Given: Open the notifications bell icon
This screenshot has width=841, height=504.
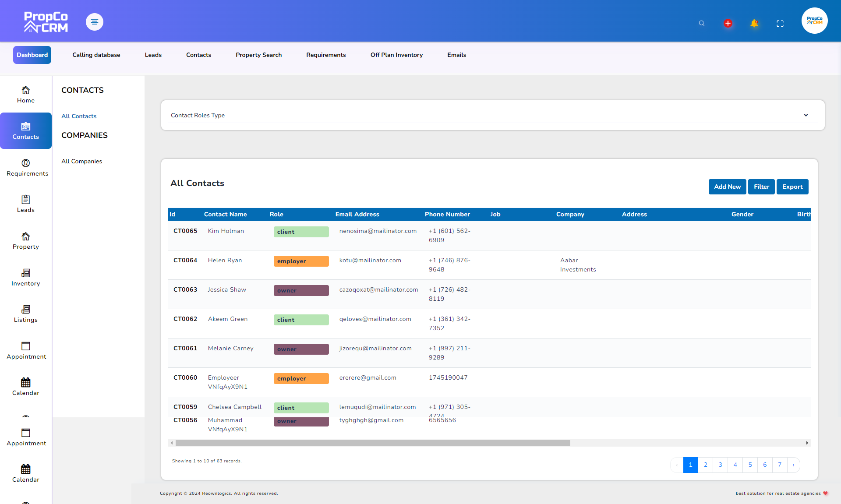Looking at the screenshot, I should pyautogui.click(x=754, y=24).
